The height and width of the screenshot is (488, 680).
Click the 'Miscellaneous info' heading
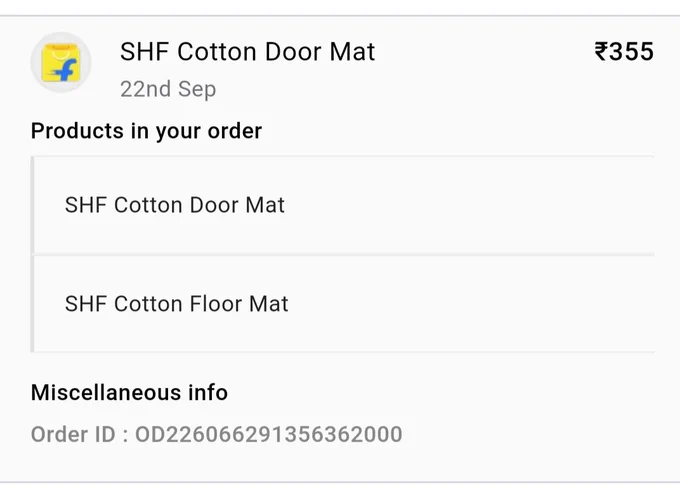(x=129, y=393)
